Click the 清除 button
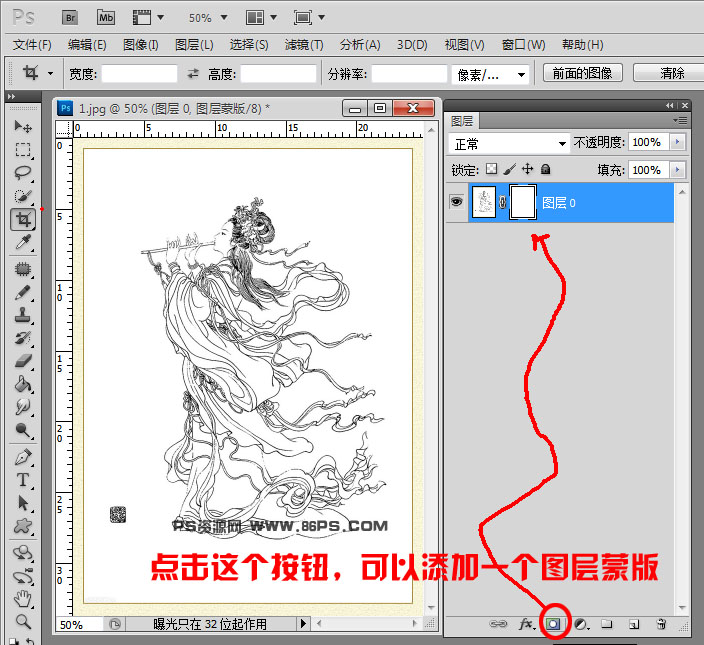This screenshot has width=704, height=645. [671, 73]
